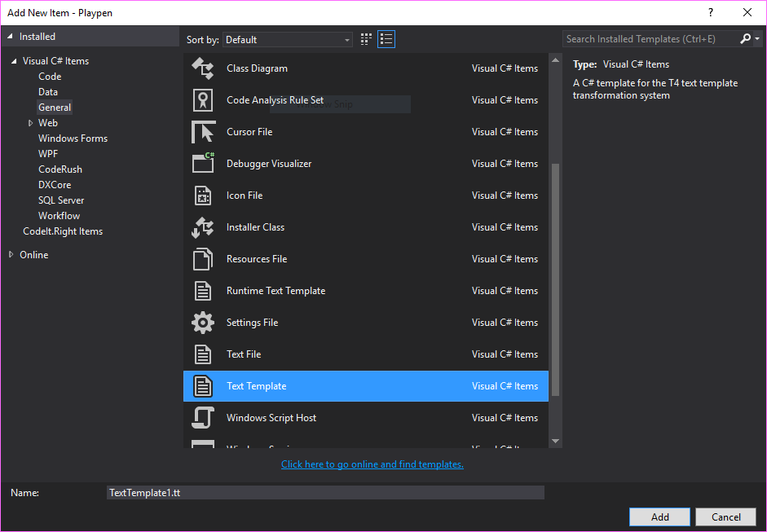
Task: Click the Name text field
Action: point(325,493)
